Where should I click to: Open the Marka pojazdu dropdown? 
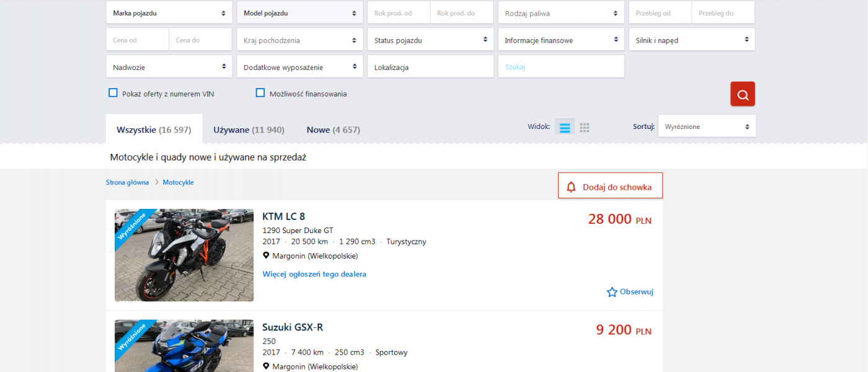pyautogui.click(x=169, y=12)
